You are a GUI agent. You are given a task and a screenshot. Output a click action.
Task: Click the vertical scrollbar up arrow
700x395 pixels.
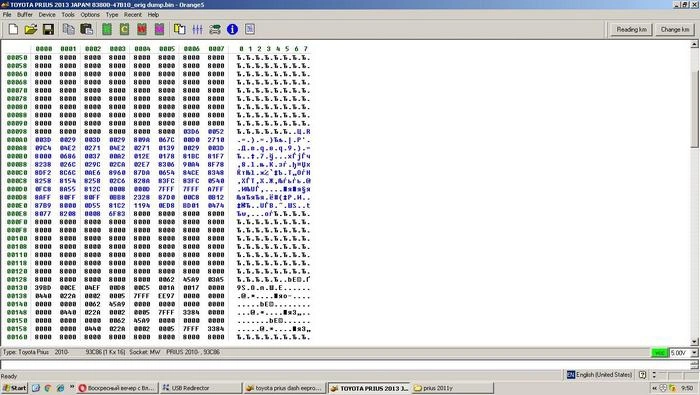pyautogui.click(x=694, y=44)
